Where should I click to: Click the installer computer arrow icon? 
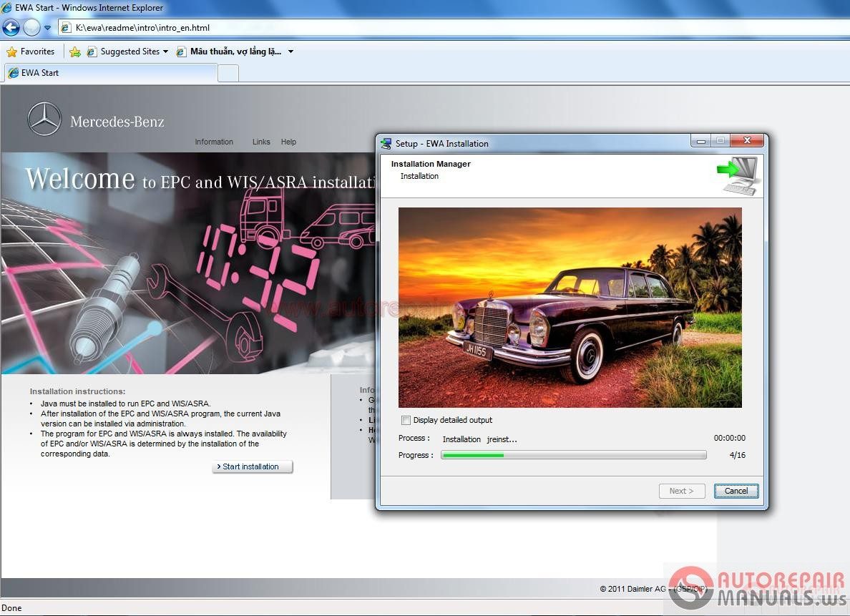[x=737, y=175]
